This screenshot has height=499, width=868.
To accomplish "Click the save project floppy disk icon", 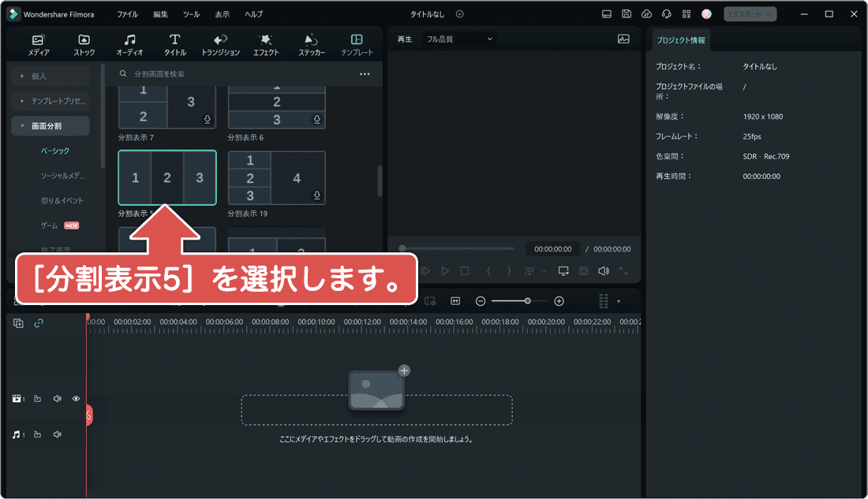I will (x=627, y=14).
